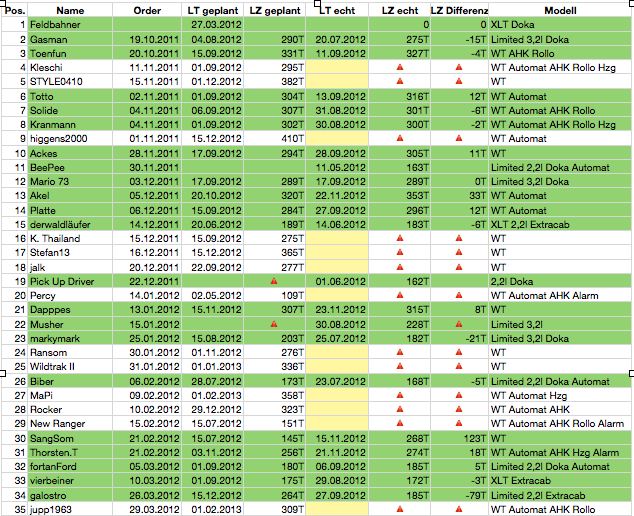Select Pick Up Driver's model '2,2l Doka'
This screenshot has height=516, width=634.
tap(512, 281)
